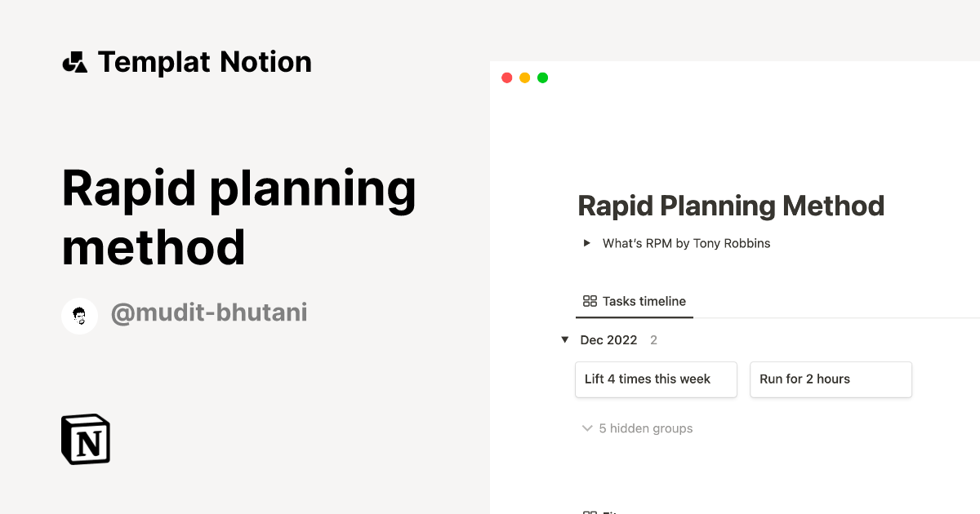The width and height of the screenshot is (980, 514).
Task: Open the Lift 4 times this week card
Action: pos(656,379)
